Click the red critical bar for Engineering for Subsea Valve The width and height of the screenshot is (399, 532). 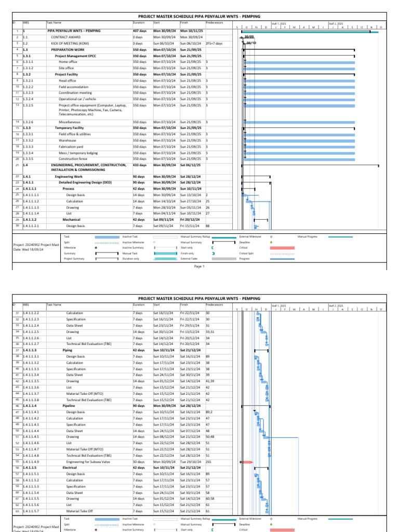point(247,462)
